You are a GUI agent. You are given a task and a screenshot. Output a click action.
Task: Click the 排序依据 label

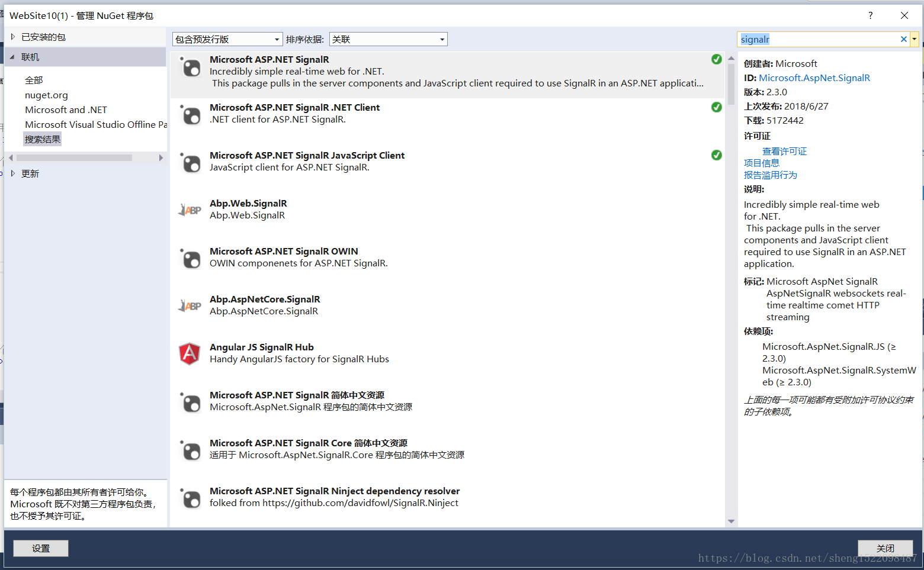tap(304, 39)
